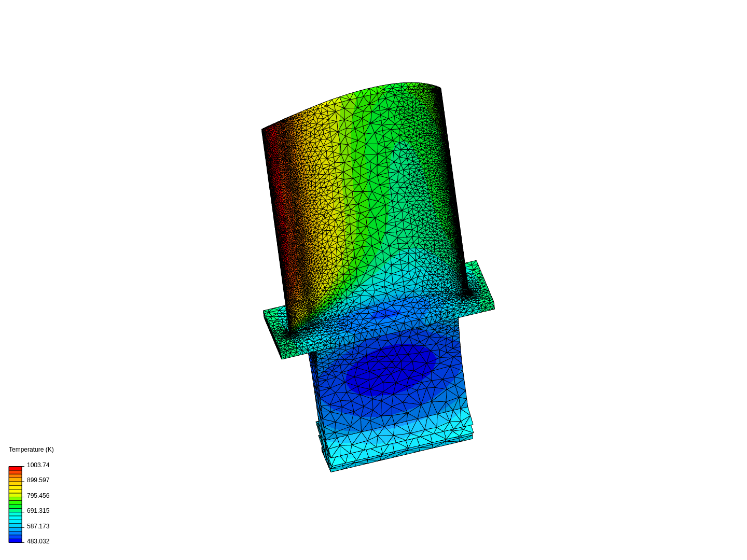The height and width of the screenshot is (560, 747).
Task: Click the red band atop the color legend
Action: [15, 469]
